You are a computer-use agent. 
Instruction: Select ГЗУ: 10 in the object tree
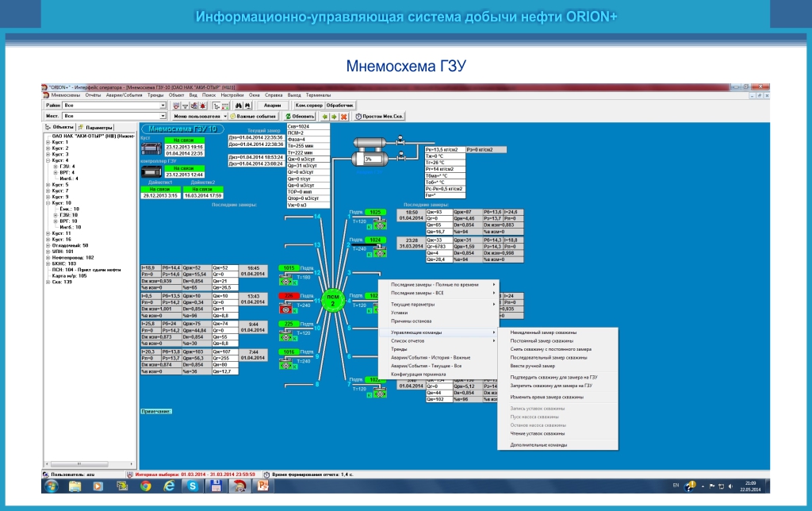(68, 215)
